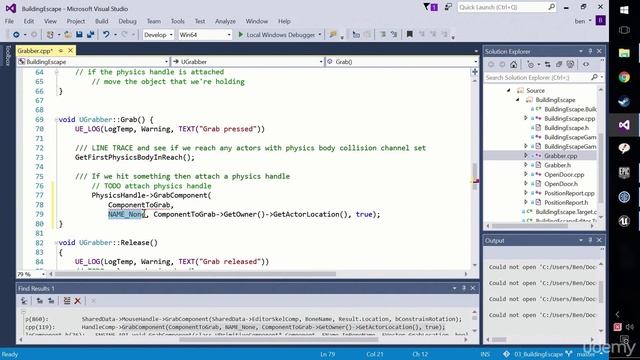Open the BuildingEscape project scope dropdown
The width and height of the screenshot is (640, 360).
click(x=93, y=62)
